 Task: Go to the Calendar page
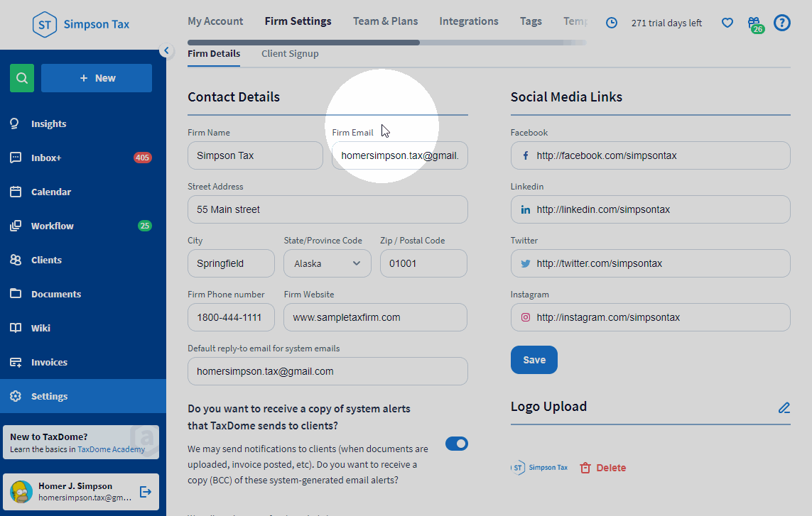83,192
